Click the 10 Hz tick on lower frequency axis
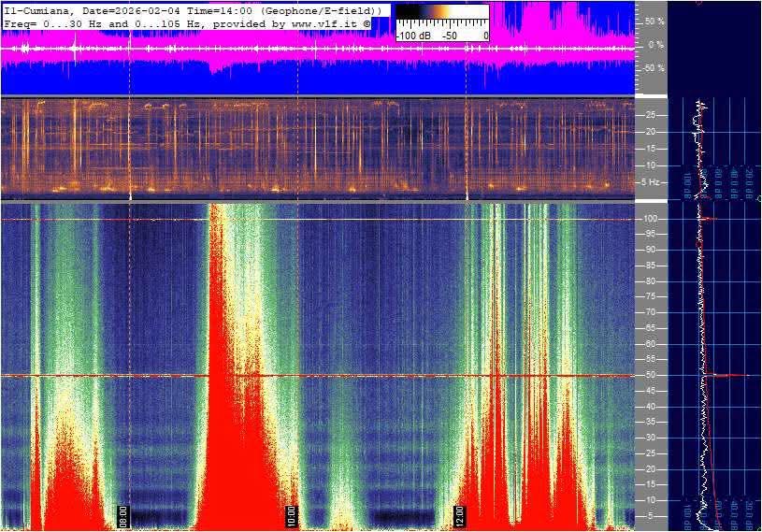The image size is (762, 532). [652, 501]
